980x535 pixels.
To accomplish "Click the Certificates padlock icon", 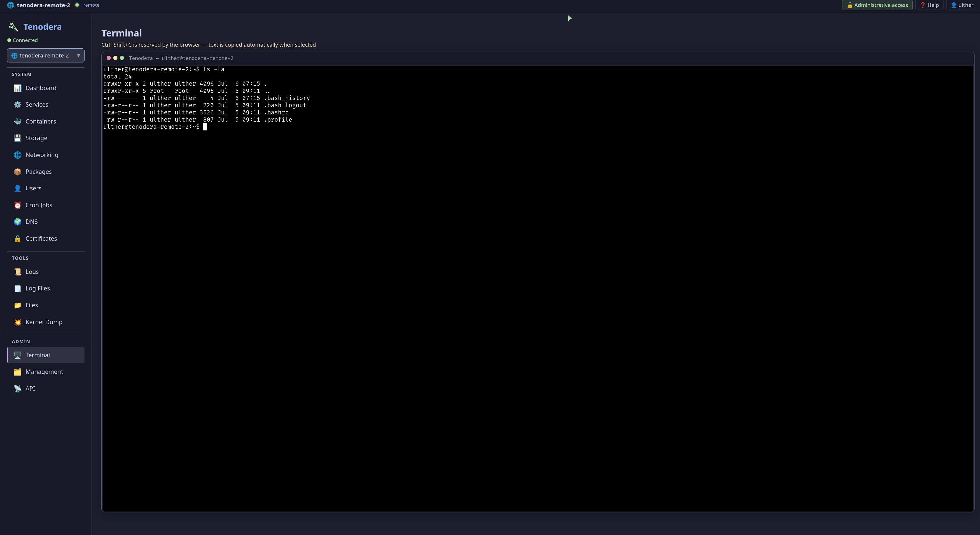I will 17,238.
